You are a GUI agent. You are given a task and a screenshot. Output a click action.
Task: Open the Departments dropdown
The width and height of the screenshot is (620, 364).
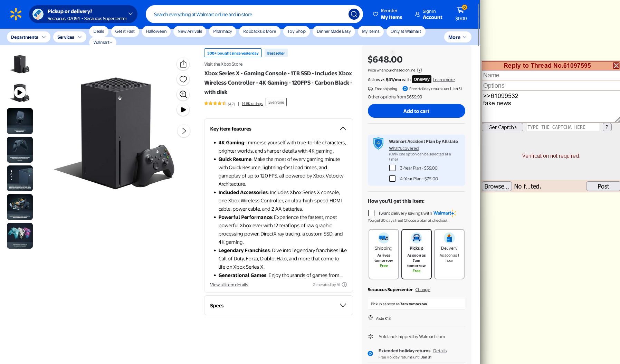pos(29,37)
